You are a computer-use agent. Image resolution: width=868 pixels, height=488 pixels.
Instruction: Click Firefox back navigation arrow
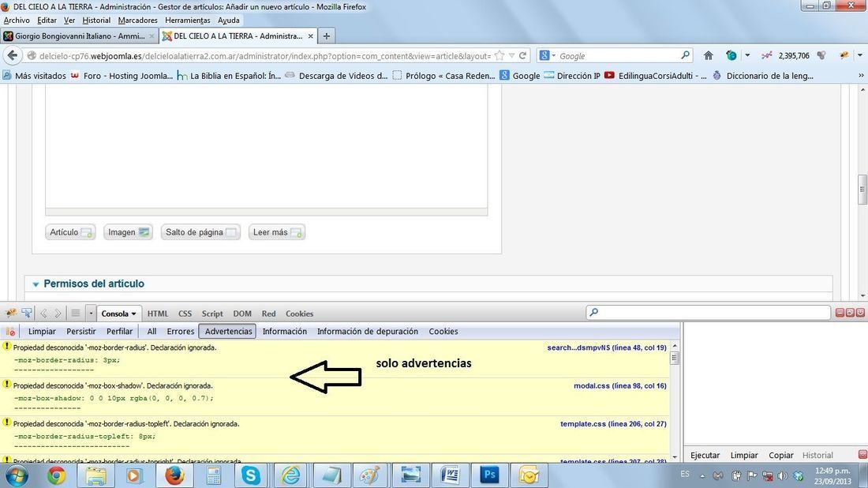(x=13, y=55)
